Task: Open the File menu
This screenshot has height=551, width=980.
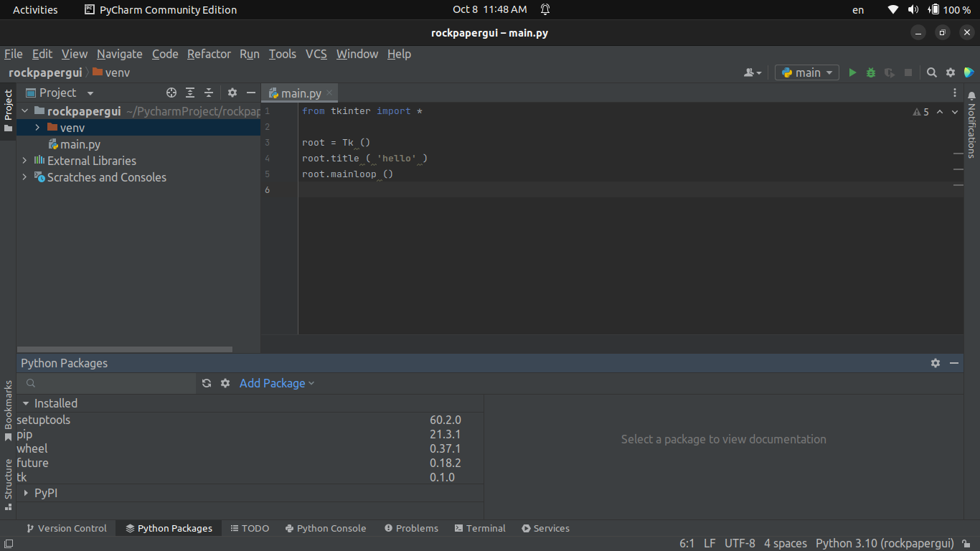Action: pos(14,54)
